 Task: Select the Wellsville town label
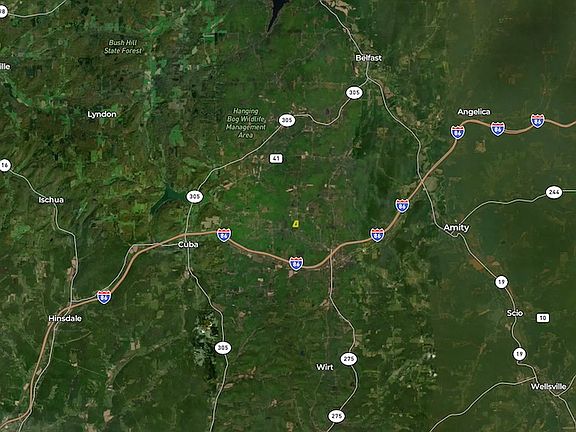[548, 386]
